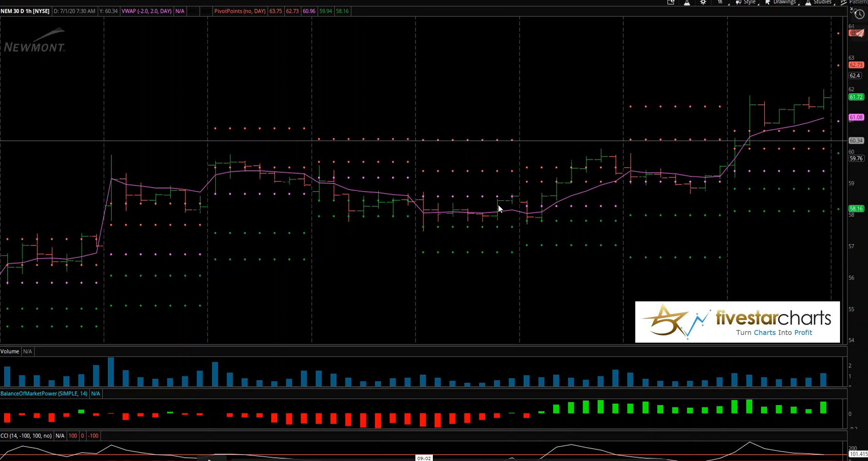Click the NEM 30 D 1h symbol label
868x461 pixels.
click(25, 11)
